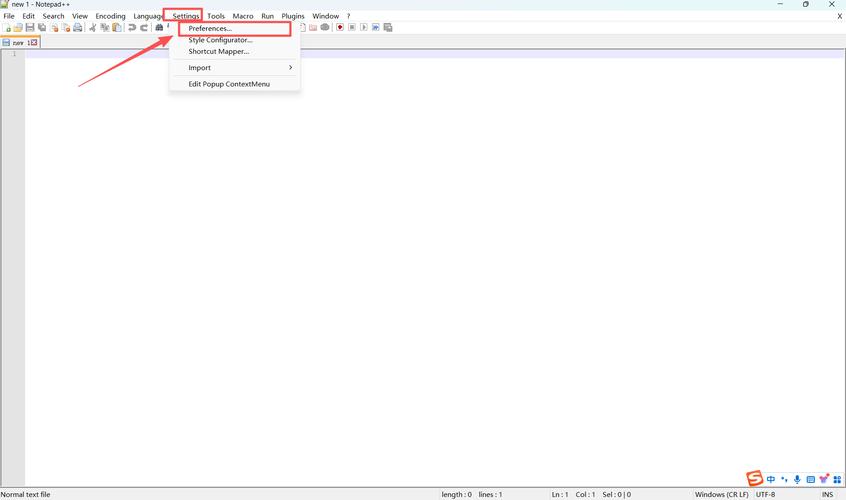This screenshot has width=846, height=500.
Task: Toggle the INS insert mode indicator
Action: 827,495
